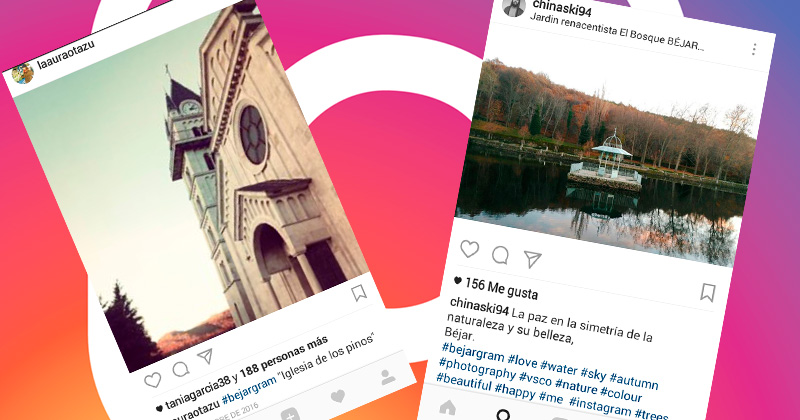The width and height of the screenshot is (800, 420).
Task: Share the church photo via send icon
Action: [206, 356]
